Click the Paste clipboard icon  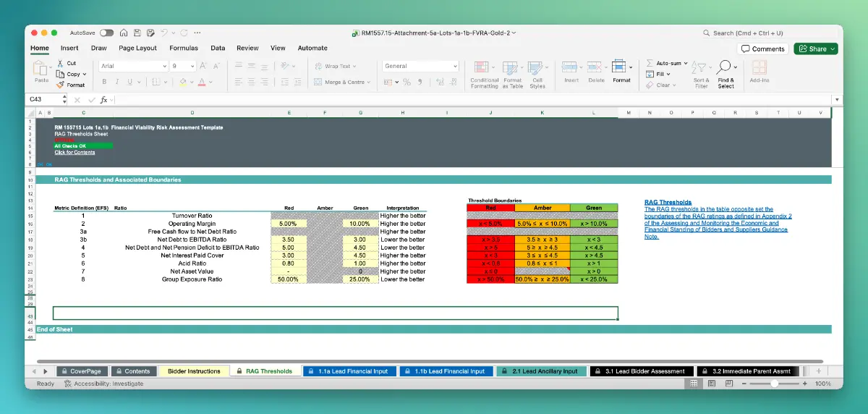click(x=41, y=69)
